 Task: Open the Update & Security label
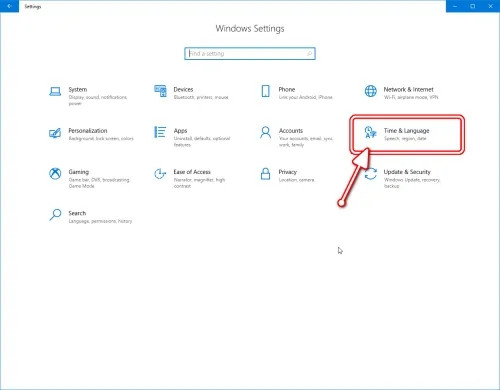[407, 172]
